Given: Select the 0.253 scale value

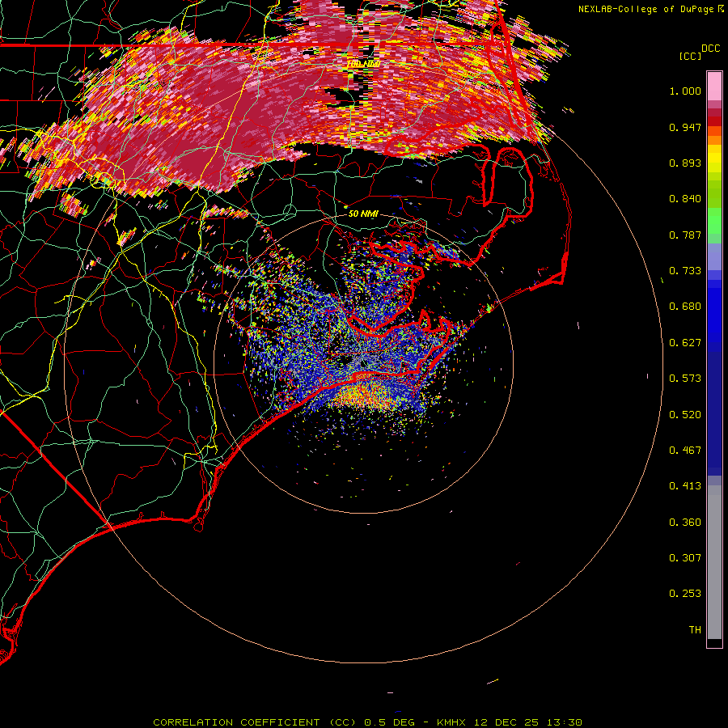Looking at the screenshot, I should point(685,594).
